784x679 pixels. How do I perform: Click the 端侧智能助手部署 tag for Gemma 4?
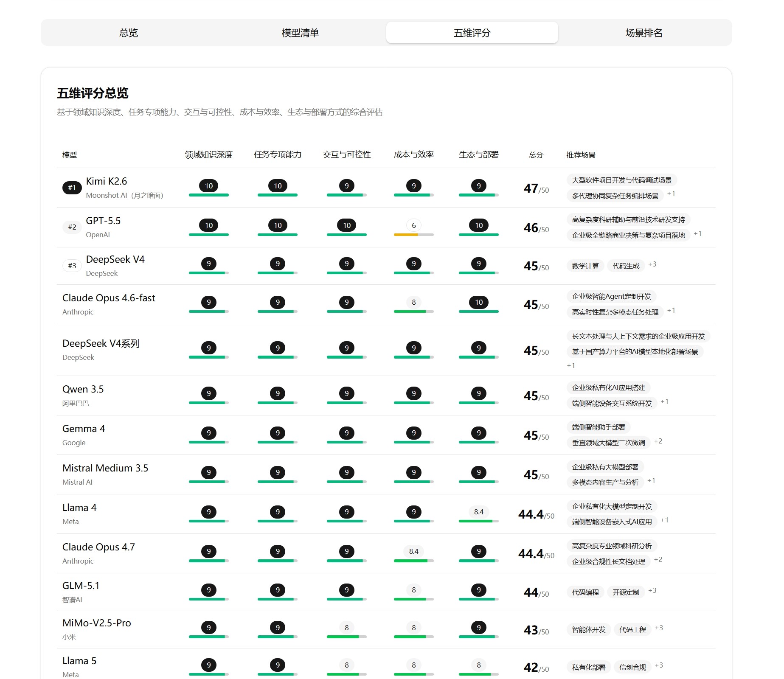click(x=599, y=427)
